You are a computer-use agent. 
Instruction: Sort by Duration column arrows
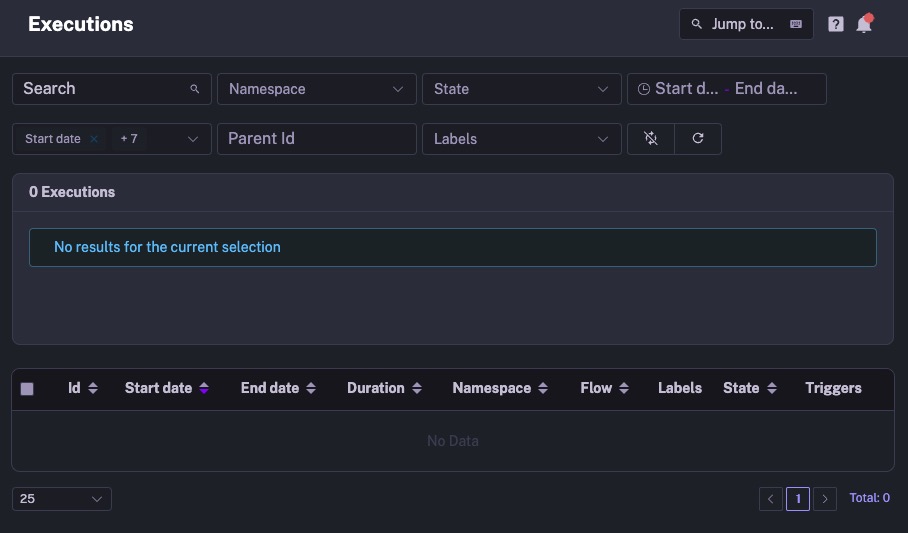click(417, 388)
